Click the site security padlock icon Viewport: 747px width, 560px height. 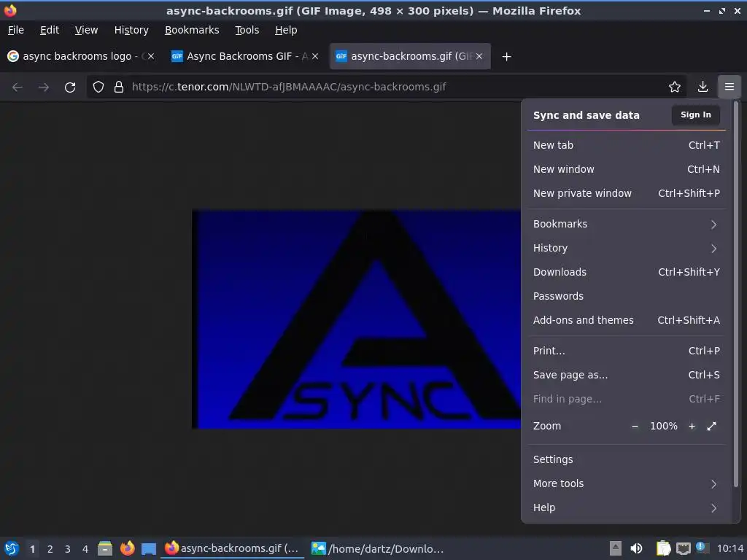[119, 87]
